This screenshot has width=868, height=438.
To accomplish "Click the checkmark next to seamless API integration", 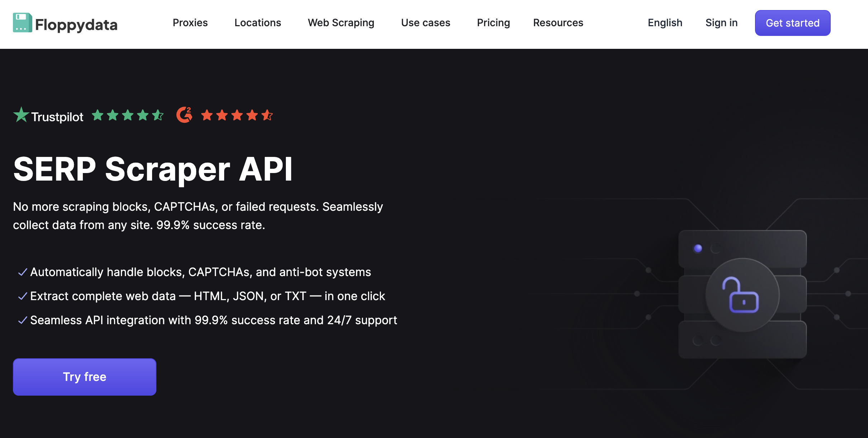I will point(22,320).
